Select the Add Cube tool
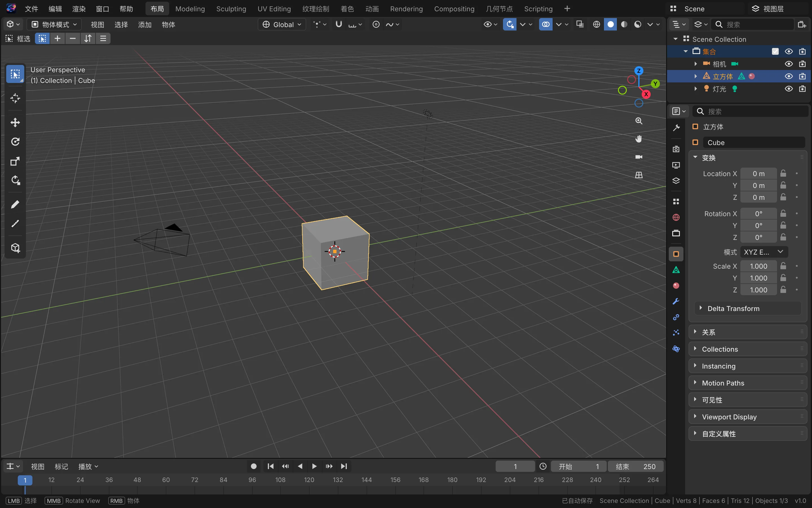Viewport: 812px width, 508px height. coord(15,248)
